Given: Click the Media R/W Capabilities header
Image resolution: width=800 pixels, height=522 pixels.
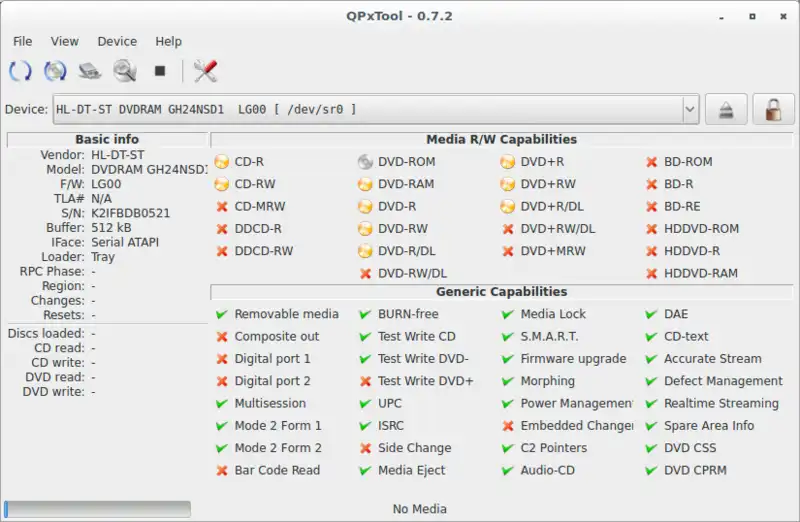Looking at the screenshot, I should 502,139.
